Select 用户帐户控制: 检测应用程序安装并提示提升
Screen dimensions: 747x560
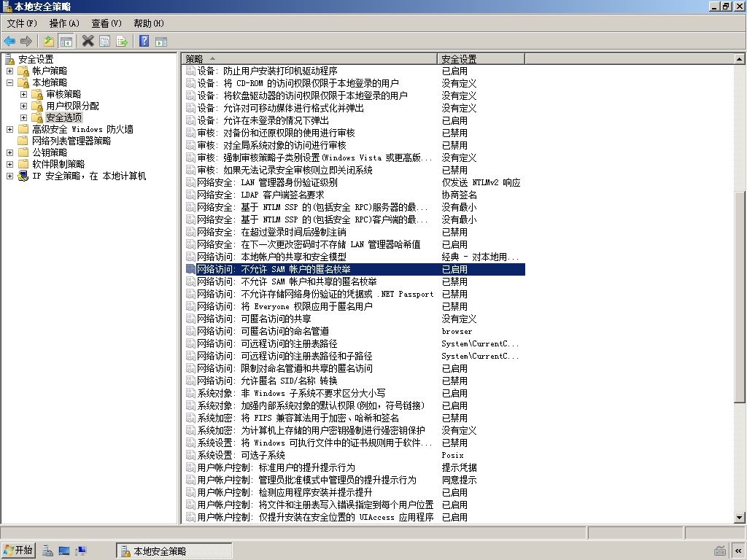pos(285,492)
